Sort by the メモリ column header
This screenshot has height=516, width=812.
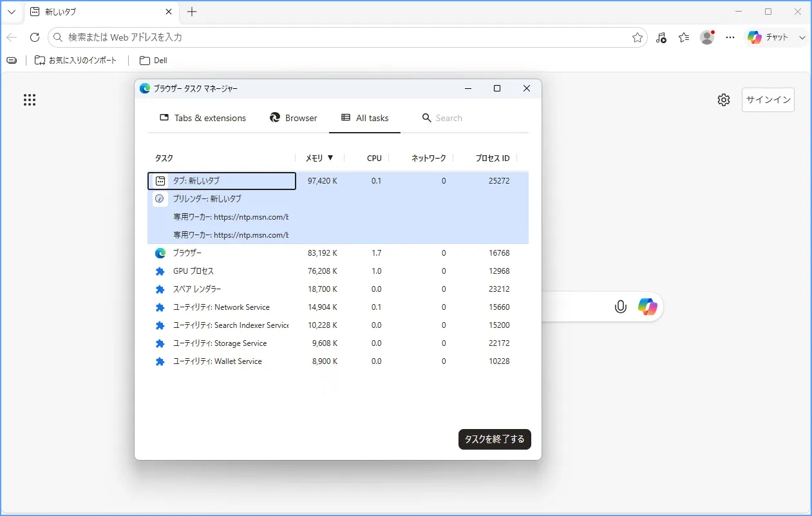point(319,158)
